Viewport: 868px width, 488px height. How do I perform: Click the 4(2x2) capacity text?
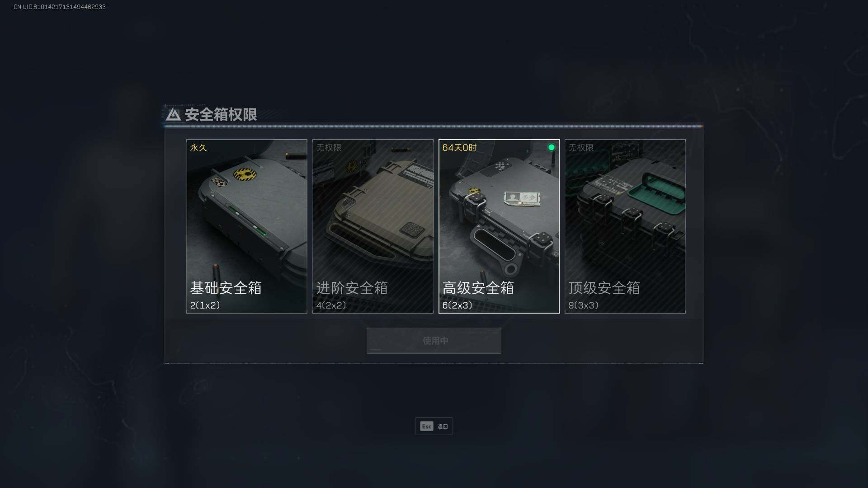pos(331,305)
